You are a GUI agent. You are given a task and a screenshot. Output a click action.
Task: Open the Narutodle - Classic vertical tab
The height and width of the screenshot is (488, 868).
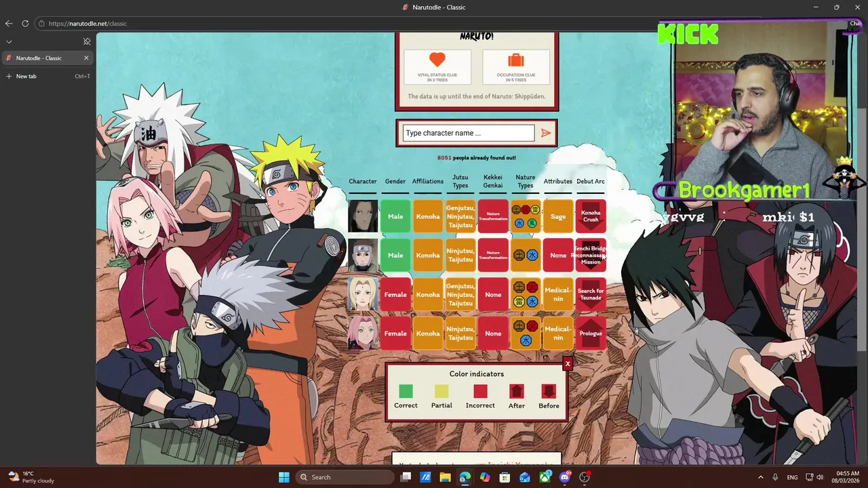(x=47, y=58)
